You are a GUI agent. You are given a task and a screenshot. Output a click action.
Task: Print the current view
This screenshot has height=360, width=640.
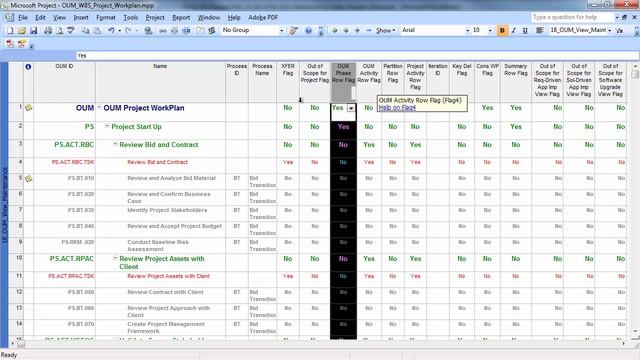click(x=48, y=31)
